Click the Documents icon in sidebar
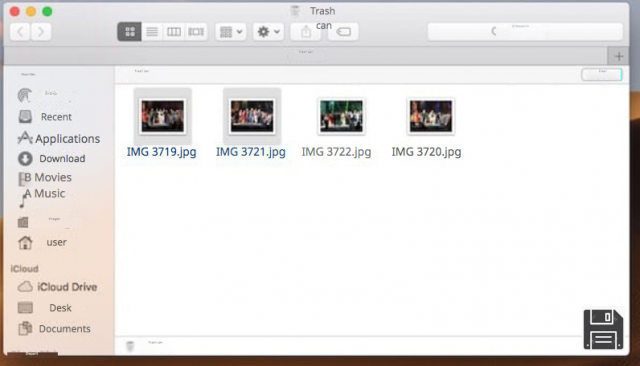640x366 pixels. (x=25, y=328)
